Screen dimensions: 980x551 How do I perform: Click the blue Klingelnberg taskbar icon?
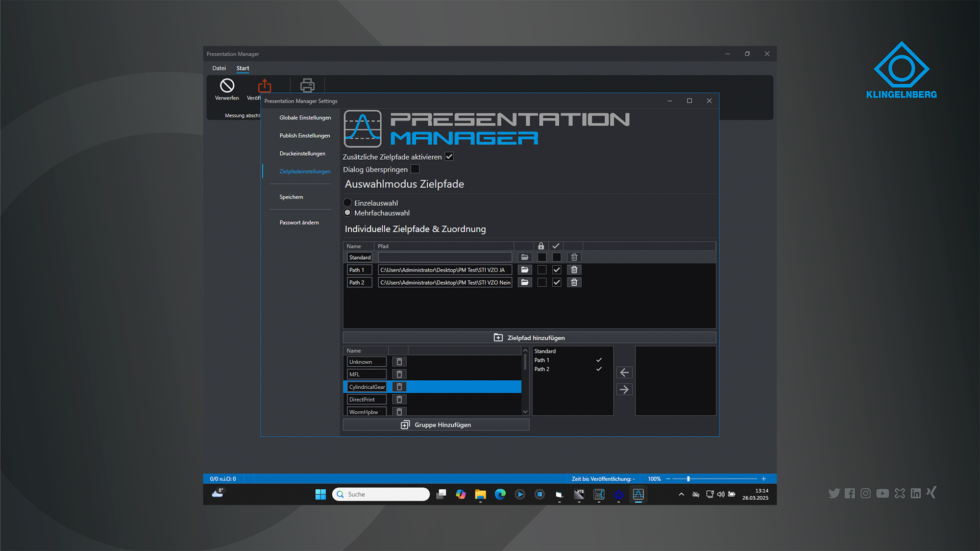[x=619, y=494]
